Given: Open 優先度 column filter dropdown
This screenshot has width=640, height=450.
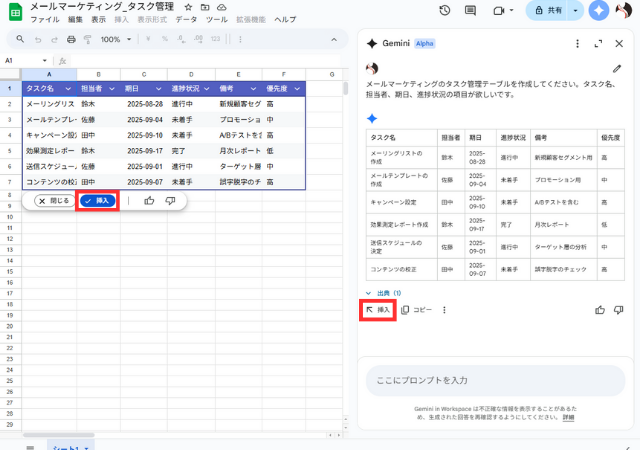Looking at the screenshot, I should coord(297,89).
